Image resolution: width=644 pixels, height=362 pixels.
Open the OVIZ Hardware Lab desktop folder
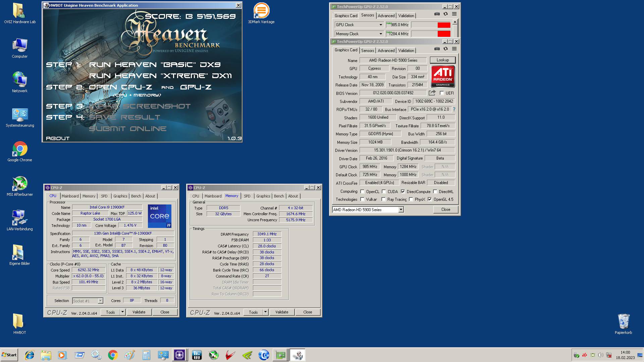pos(19,13)
